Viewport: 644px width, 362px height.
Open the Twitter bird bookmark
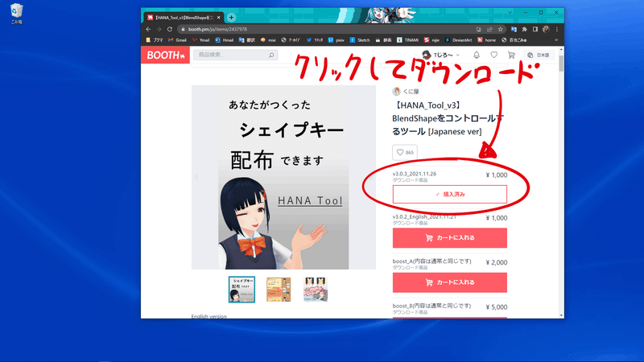click(x=315, y=40)
